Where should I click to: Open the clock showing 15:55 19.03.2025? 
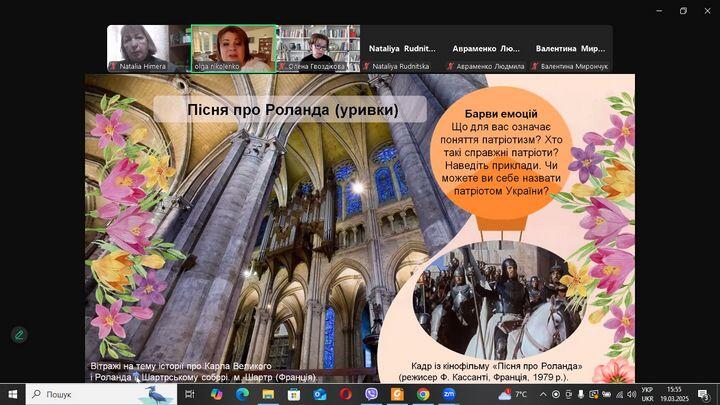click(x=675, y=394)
